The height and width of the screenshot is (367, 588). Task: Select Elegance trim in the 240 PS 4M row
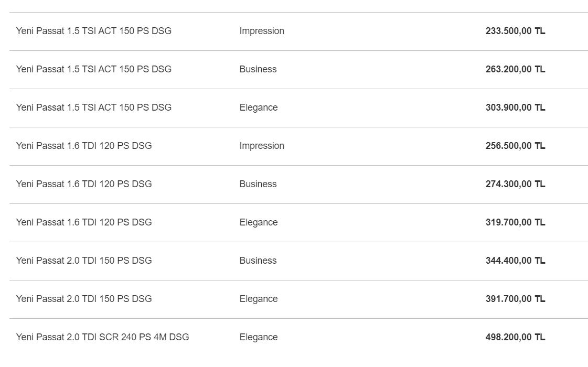click(259, 337)
